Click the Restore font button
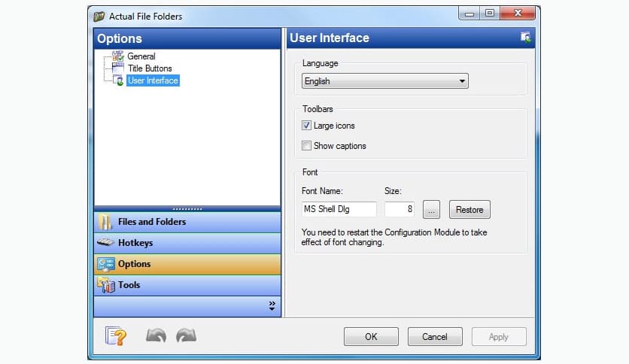 [469, 210]
